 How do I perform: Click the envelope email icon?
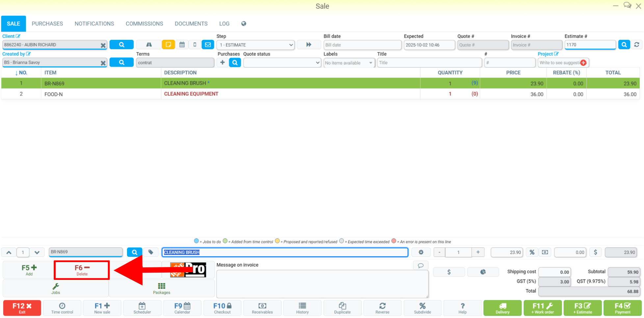click(x=208, y=45)
